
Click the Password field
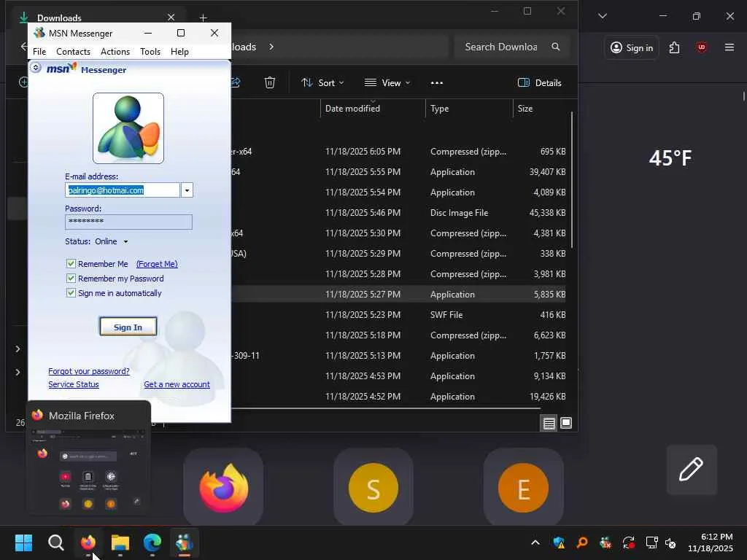click(128, 222)
